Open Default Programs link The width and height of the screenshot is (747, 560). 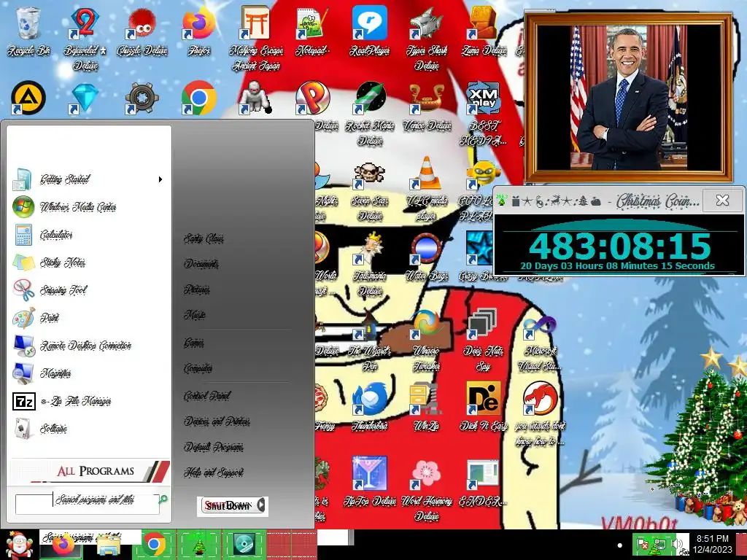[x=214, y=447]
